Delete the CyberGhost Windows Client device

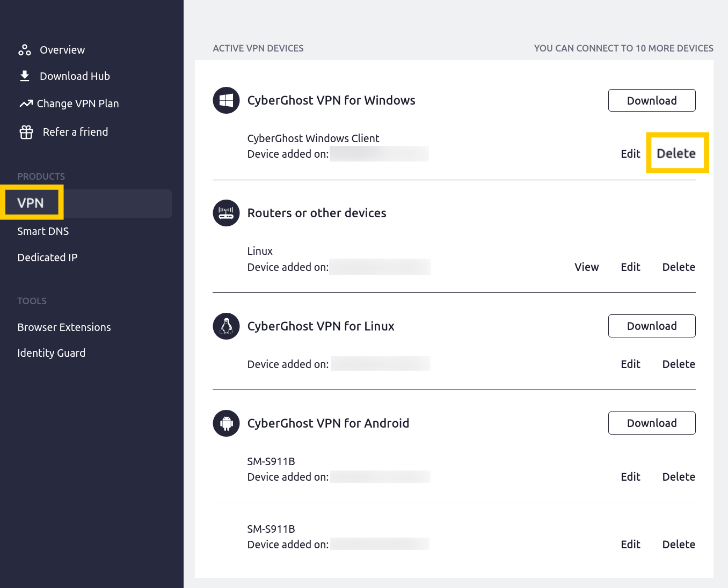click(x=676, y=153)
